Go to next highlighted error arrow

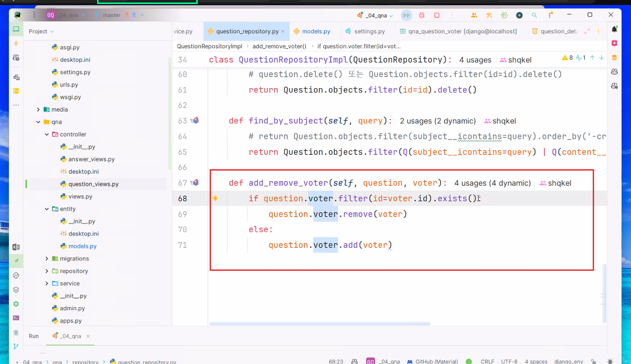click(x=602, y=58)
